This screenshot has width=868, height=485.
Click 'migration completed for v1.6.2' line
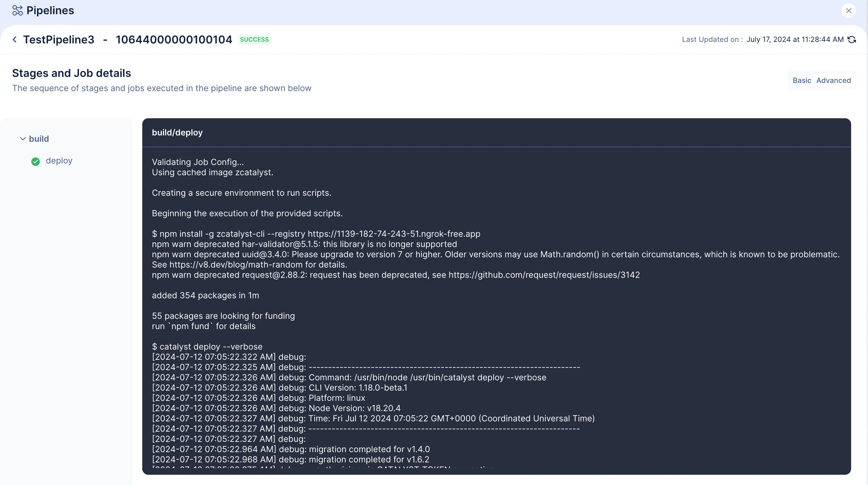click(x=291, y=459)
